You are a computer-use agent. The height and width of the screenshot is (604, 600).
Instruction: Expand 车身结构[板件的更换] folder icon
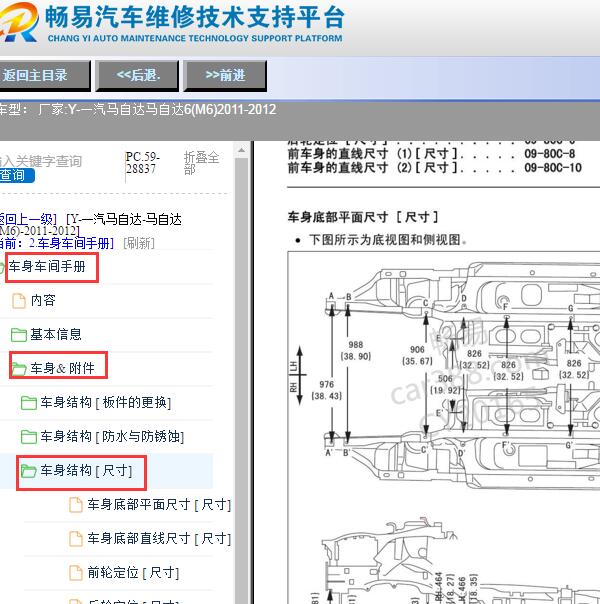[28, 403]
